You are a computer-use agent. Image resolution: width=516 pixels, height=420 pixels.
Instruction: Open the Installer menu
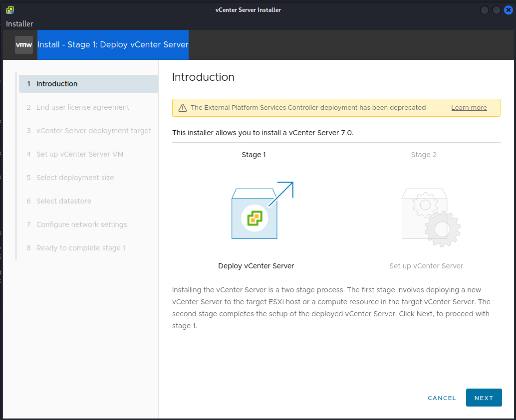pos(20,24)
